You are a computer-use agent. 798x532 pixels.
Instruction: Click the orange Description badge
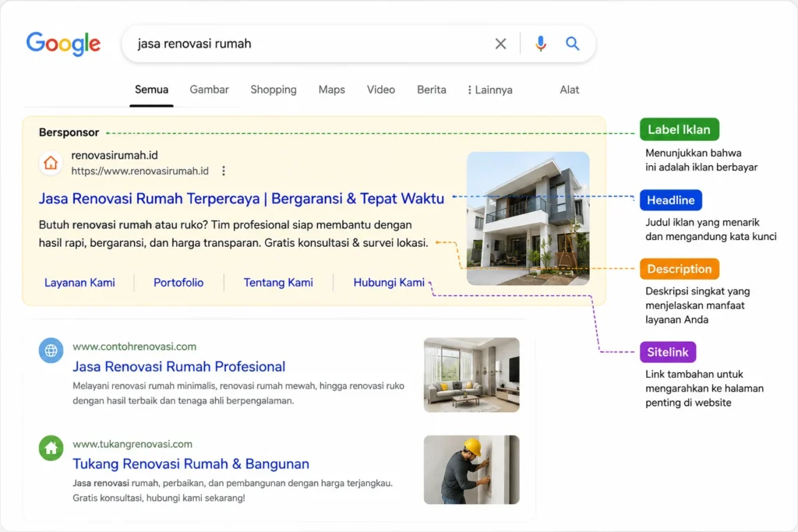click(680, 269)
